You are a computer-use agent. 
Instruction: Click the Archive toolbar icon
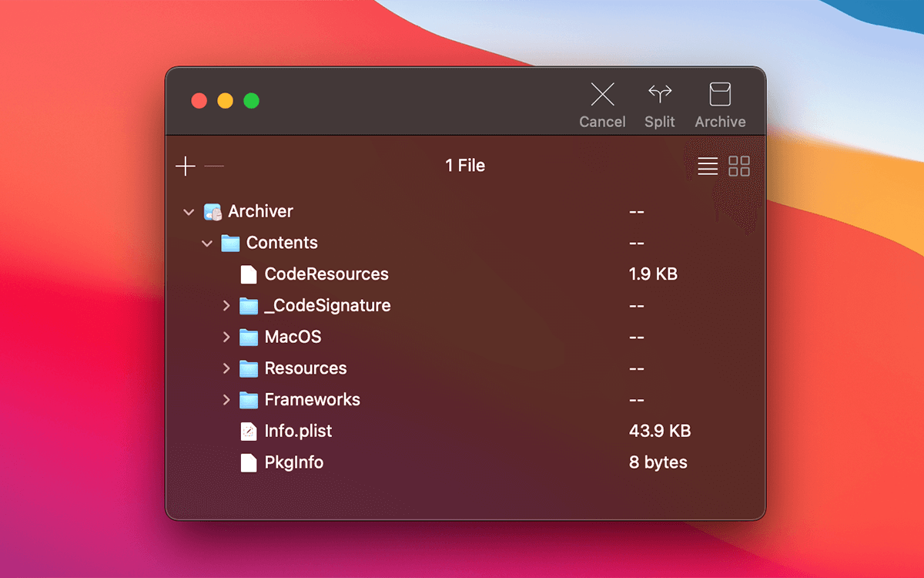720,95
